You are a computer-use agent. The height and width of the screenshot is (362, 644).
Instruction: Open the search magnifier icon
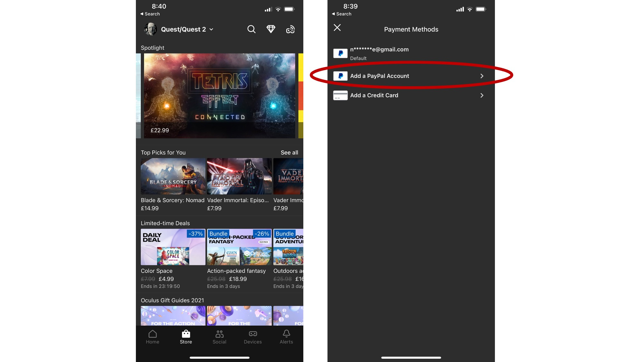251,29
